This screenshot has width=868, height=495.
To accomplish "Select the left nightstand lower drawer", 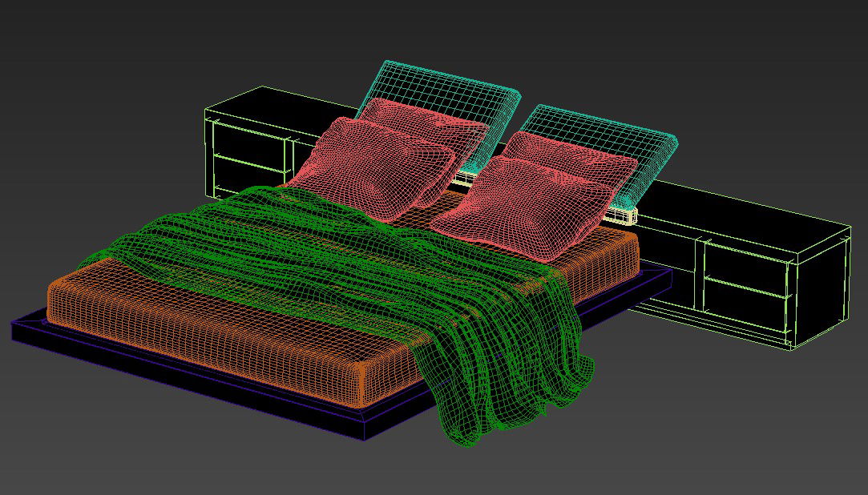I will click(247, 176).
